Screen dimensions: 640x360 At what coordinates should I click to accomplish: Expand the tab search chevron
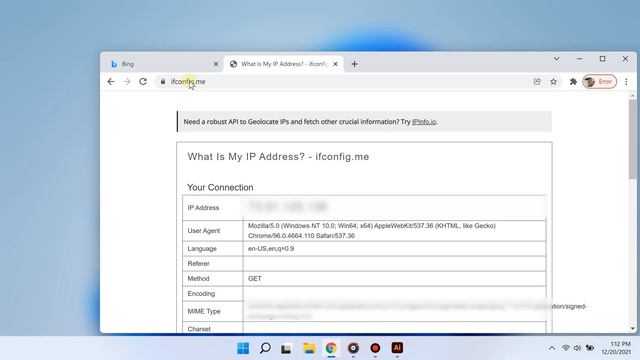pos(556,59)
